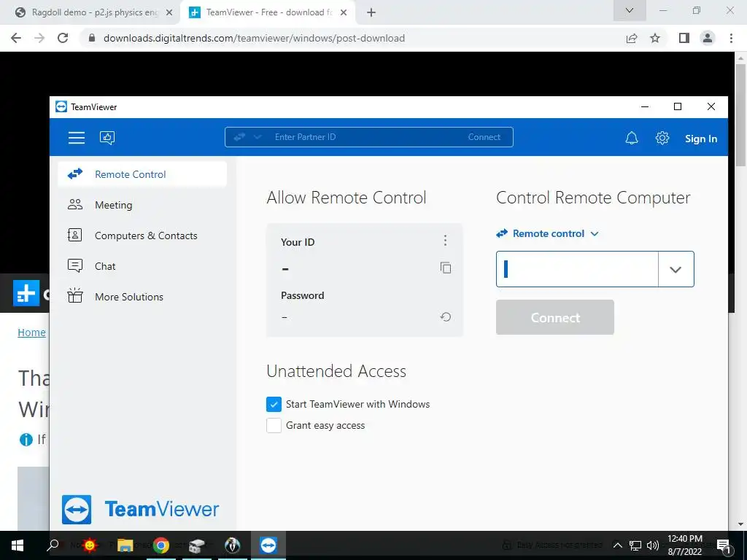
Task: Click the TeamViewer taskbar icon
Action: [x=268, y=545]
